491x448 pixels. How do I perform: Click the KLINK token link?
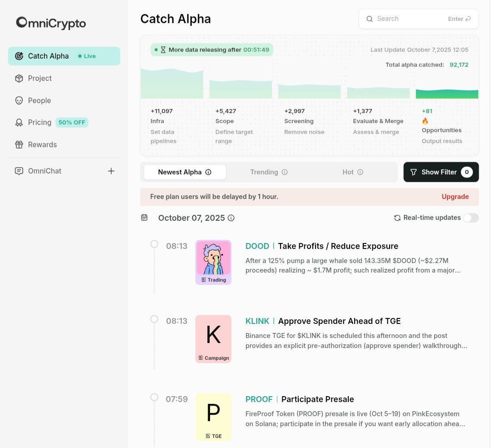point(257,321)
